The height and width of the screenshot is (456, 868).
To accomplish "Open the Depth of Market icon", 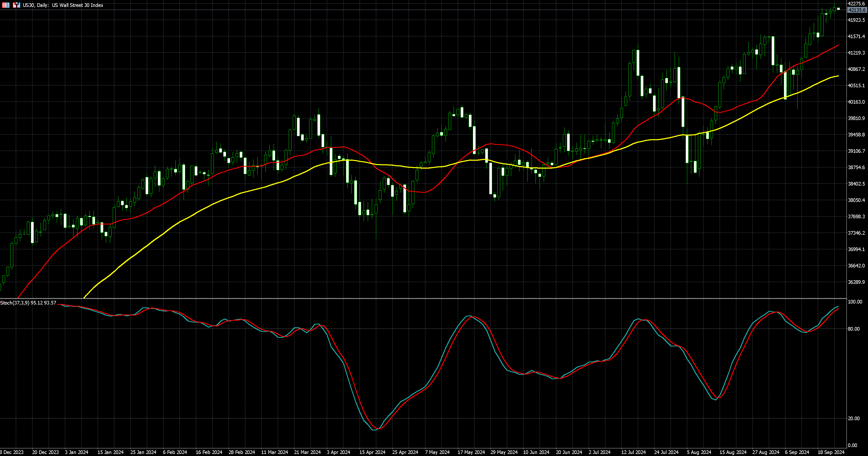I will tap(6, 5).
